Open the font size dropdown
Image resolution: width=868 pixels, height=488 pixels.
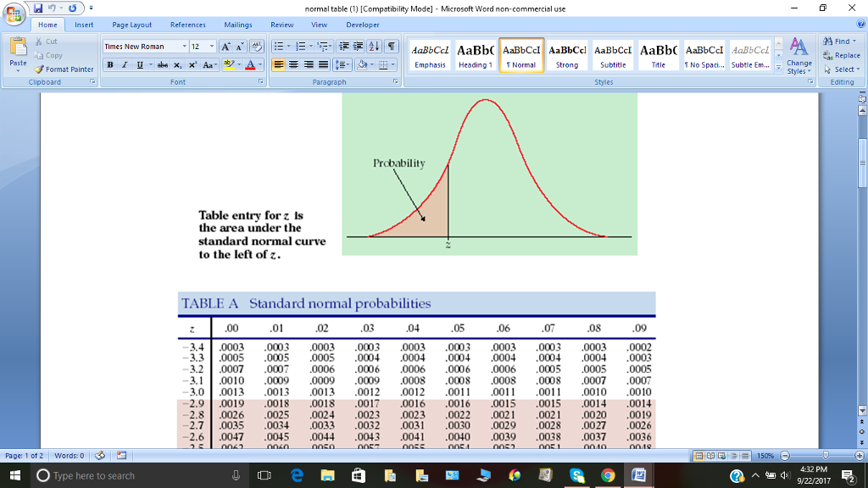(210, 47)
